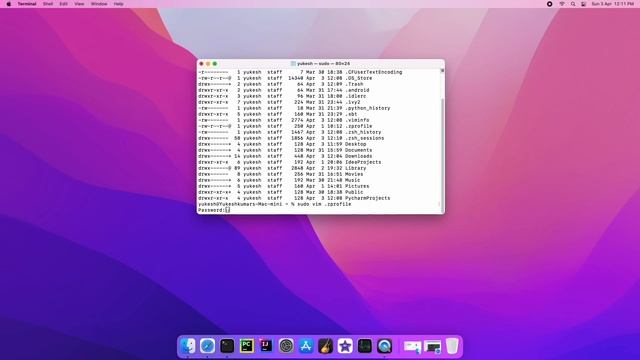Open IntelliJ IDEA from the Dock
The height and width of the screenshot is (360, 640).
(x=266, y=346)
